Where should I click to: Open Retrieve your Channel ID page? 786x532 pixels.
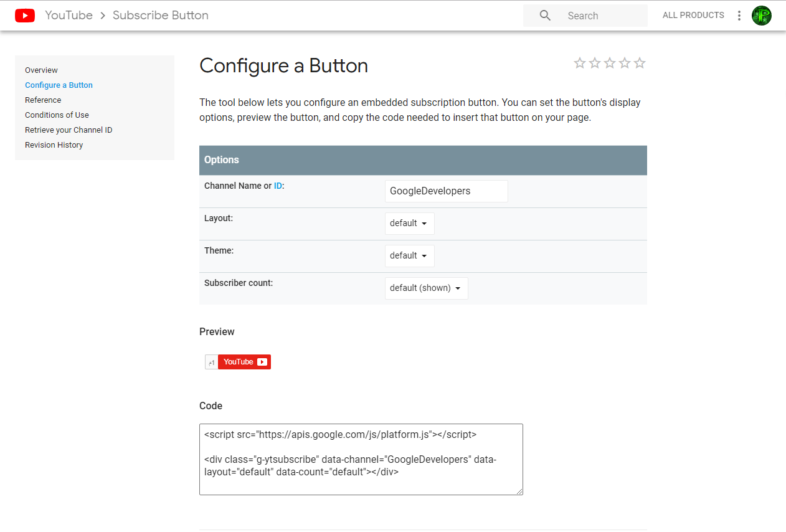pos(69,130)
